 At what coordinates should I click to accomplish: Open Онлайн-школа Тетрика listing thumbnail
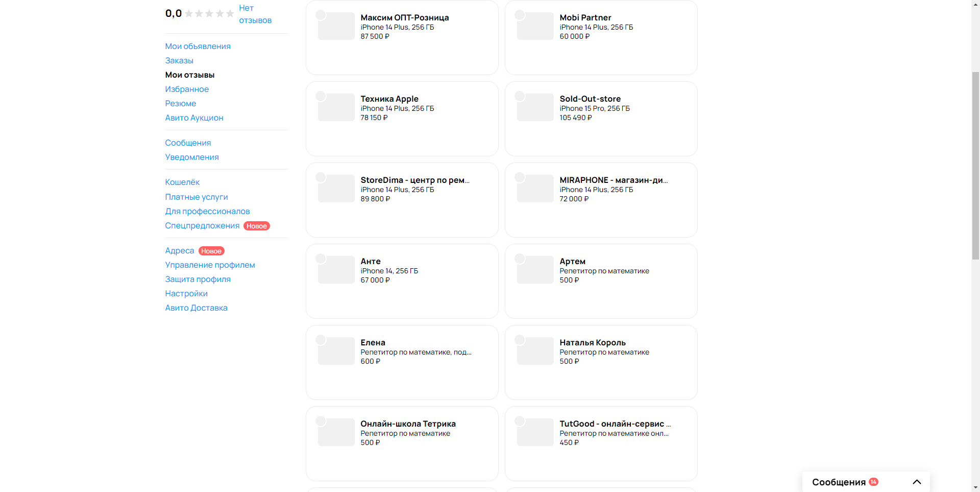point(336,432)
